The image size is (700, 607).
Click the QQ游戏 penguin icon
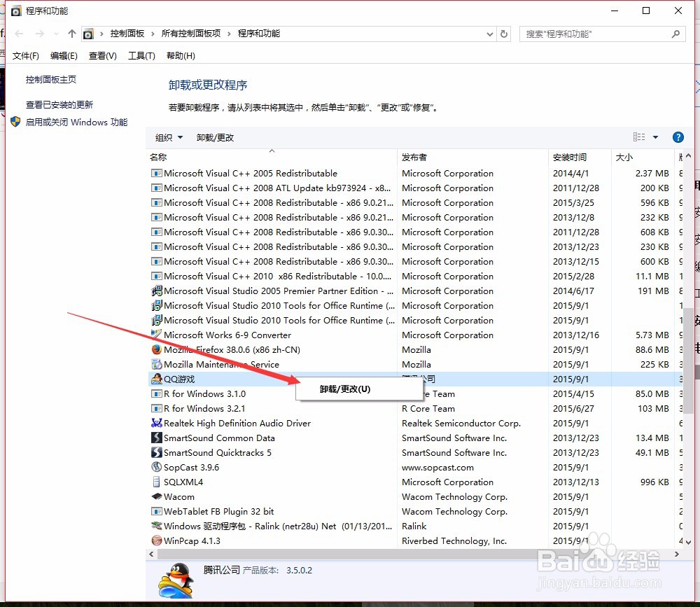pyautogui.click(x=156, y=379)
